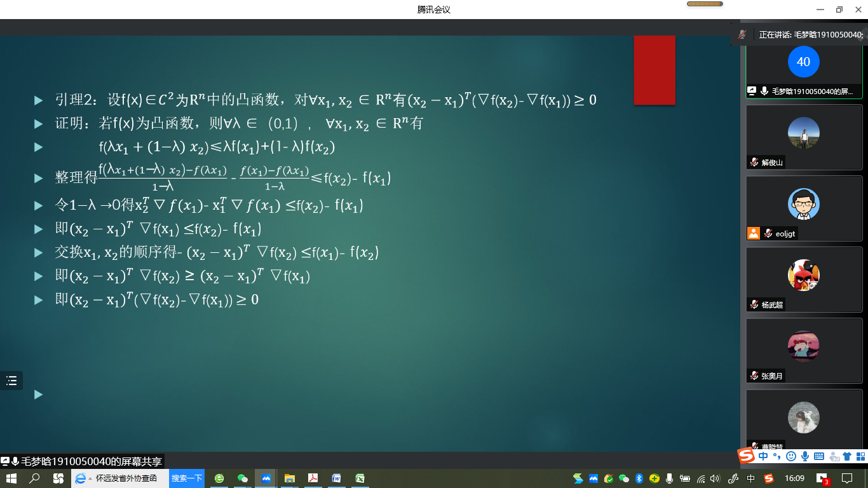The width and height of the screenshot is (868, 488).
Task: Open WeChat from the taskbar
Action: click(x=243, y=478)
